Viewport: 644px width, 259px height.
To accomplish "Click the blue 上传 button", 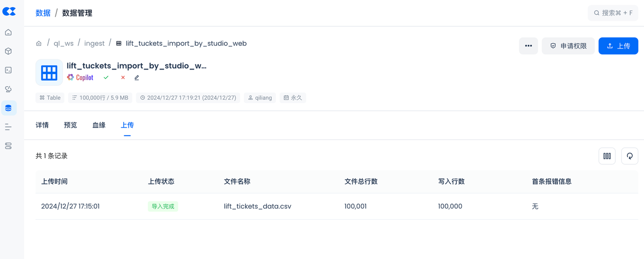I will pyautogui.click(x=618, y=46).
